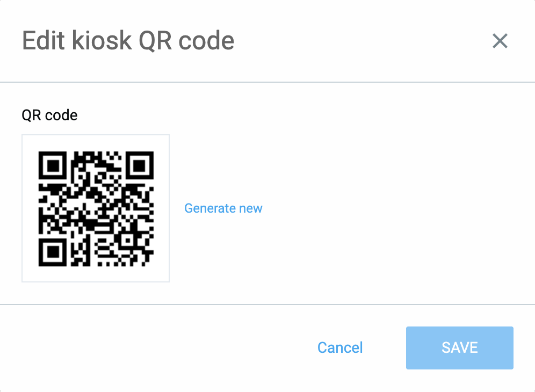Click the QR code's bottom-left finder square

pos(53,252)
